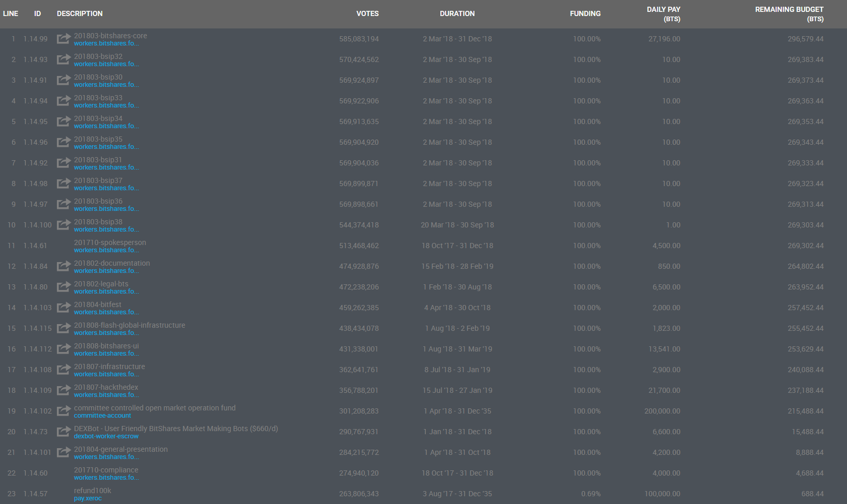
Task: Open external link icon for 201804-bitfest
Action: (x=64, y=308)
